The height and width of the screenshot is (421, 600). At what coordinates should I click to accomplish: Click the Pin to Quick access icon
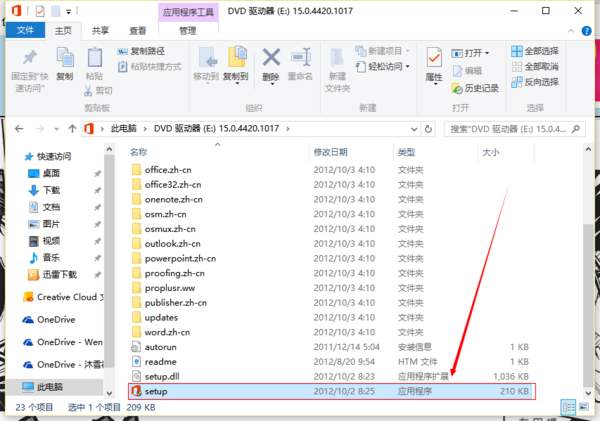coord(30,58)
